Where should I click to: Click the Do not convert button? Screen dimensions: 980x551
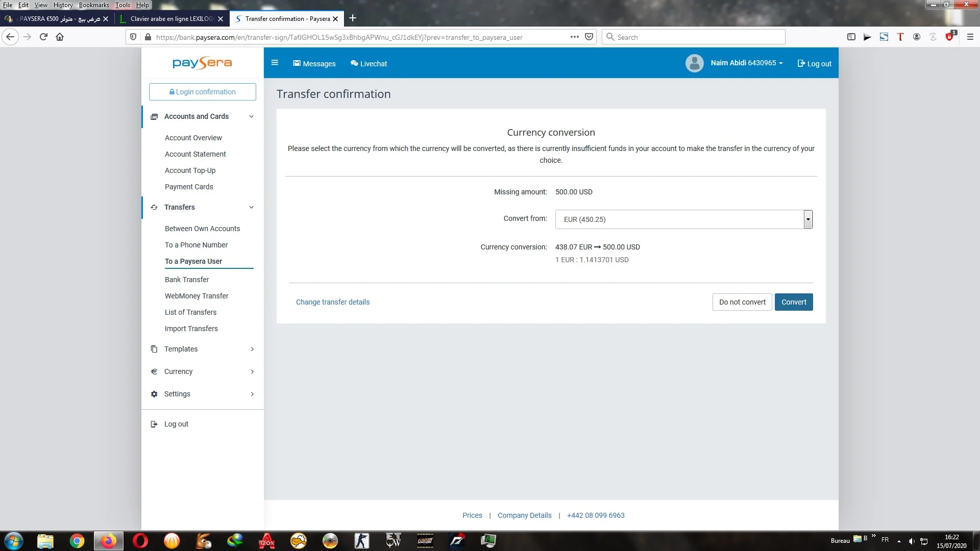[x=742, y=302]
